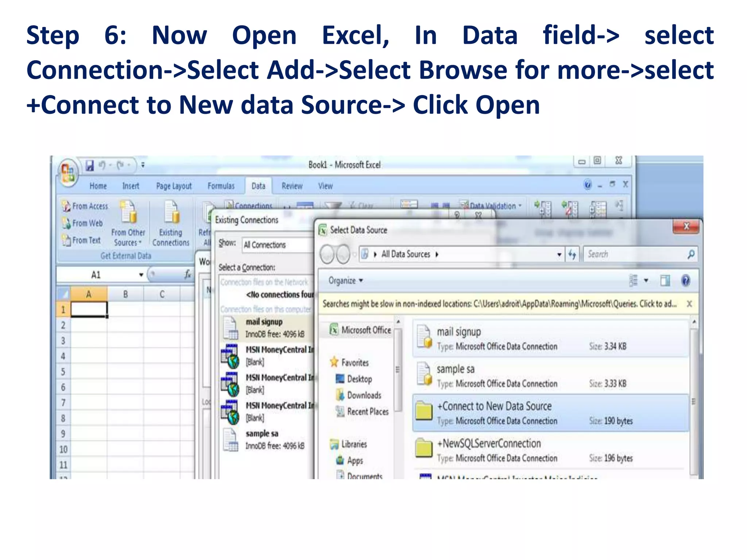Select sample sa data connection file
The height and width of the screenshot is (560, 747).
[x=551, y=375]
